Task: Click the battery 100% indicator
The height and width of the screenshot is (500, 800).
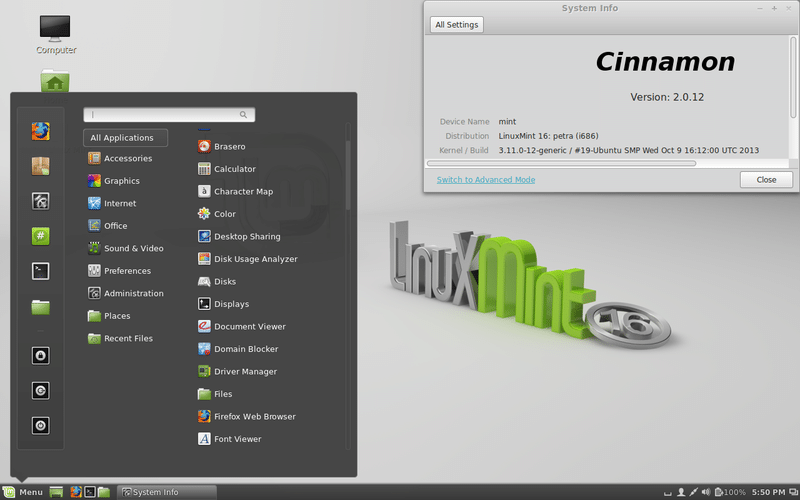Action: 730,492
